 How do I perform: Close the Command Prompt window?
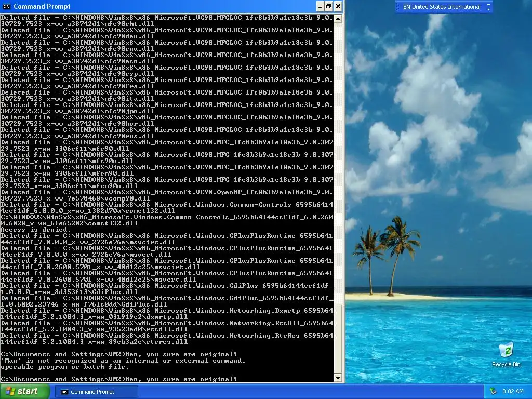coord(338,6)
